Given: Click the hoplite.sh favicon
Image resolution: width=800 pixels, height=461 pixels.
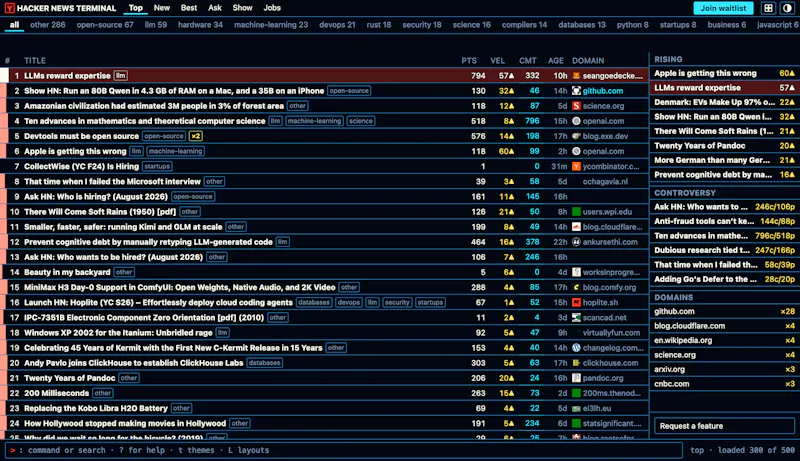Looking at the screenshot, I should click(576, 302).
